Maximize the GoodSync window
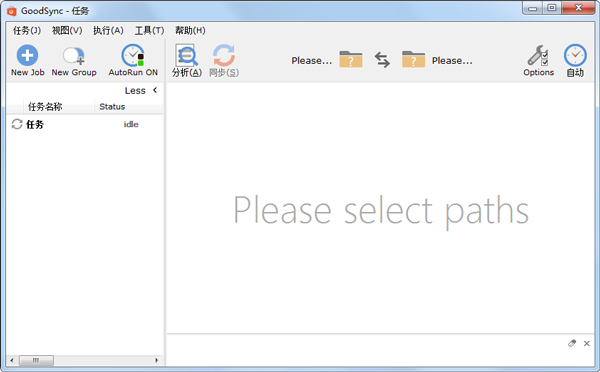600x372 pixels. 552,8
